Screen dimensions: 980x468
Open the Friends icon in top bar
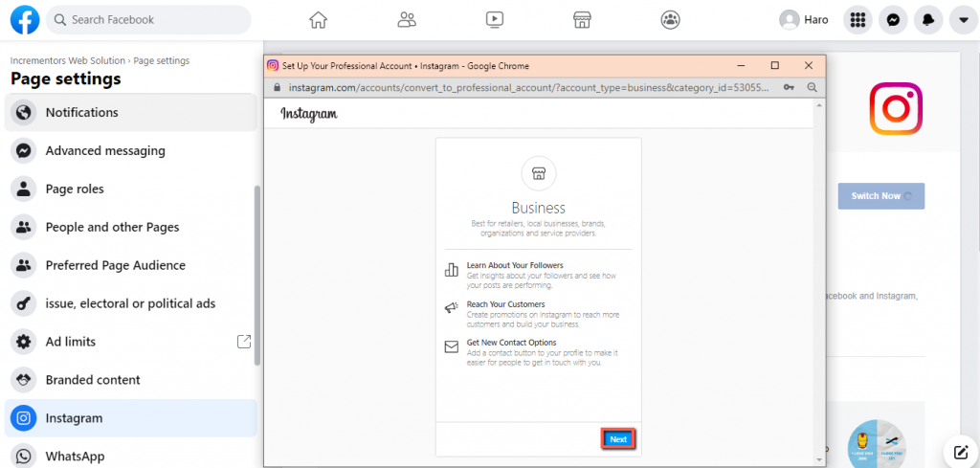click(407, 20)
